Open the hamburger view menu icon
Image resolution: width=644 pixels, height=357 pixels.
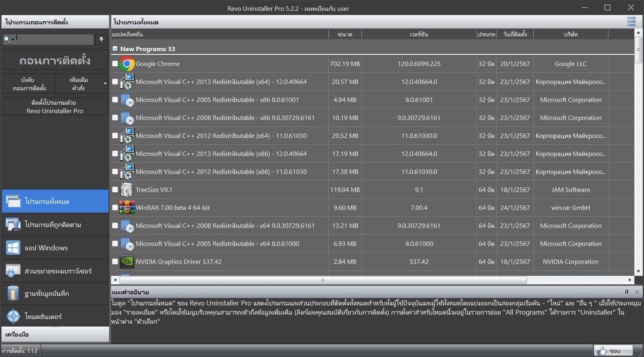tap(631, 22)
